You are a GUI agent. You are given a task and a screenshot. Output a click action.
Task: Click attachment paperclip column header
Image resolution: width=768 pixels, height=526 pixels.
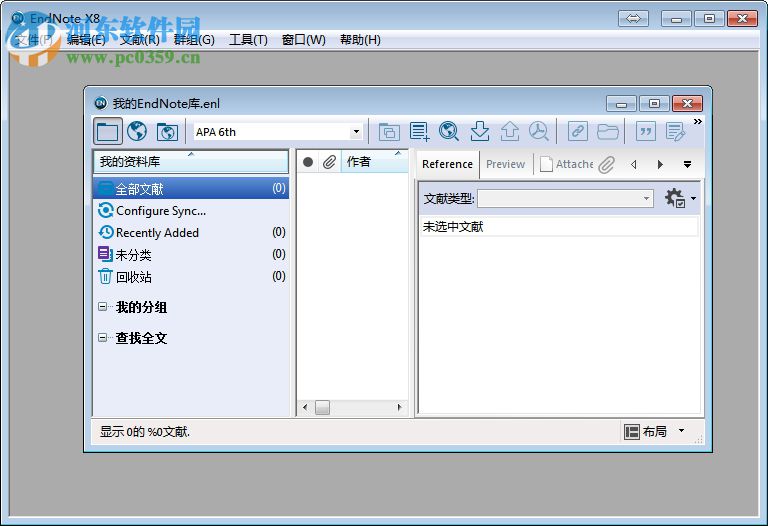tap(329, 162)
